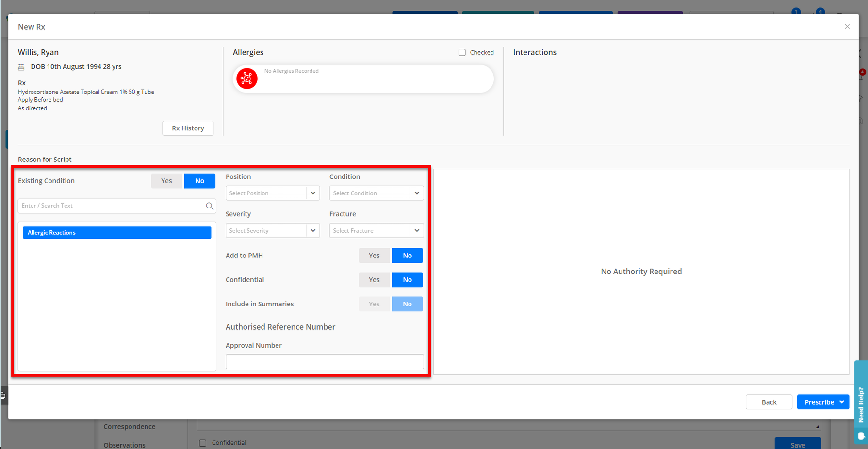This screenshot has height=449, width=868.
Task: Click the Approval Number input field
Action: point(325,362)
